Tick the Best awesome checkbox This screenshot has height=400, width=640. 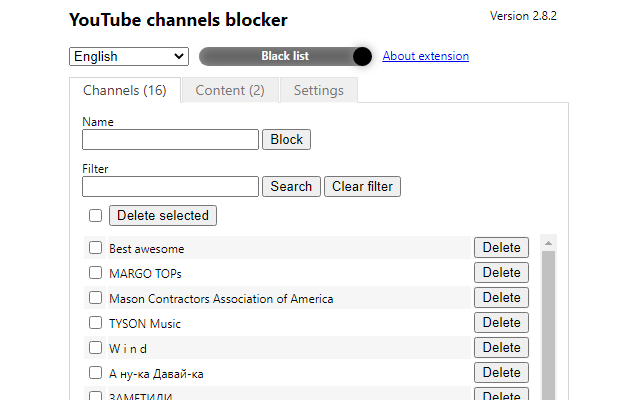pyautogui.click(x=95, y=248)
